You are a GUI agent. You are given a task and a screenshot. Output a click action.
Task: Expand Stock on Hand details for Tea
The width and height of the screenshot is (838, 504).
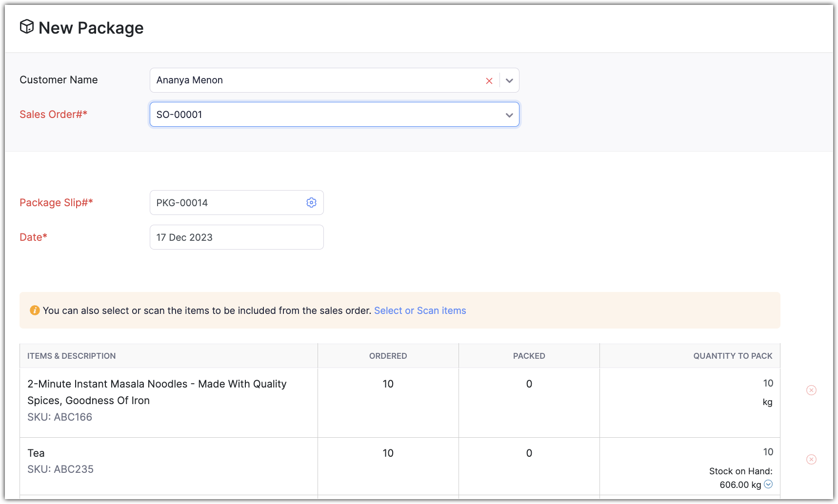point(768,484)
